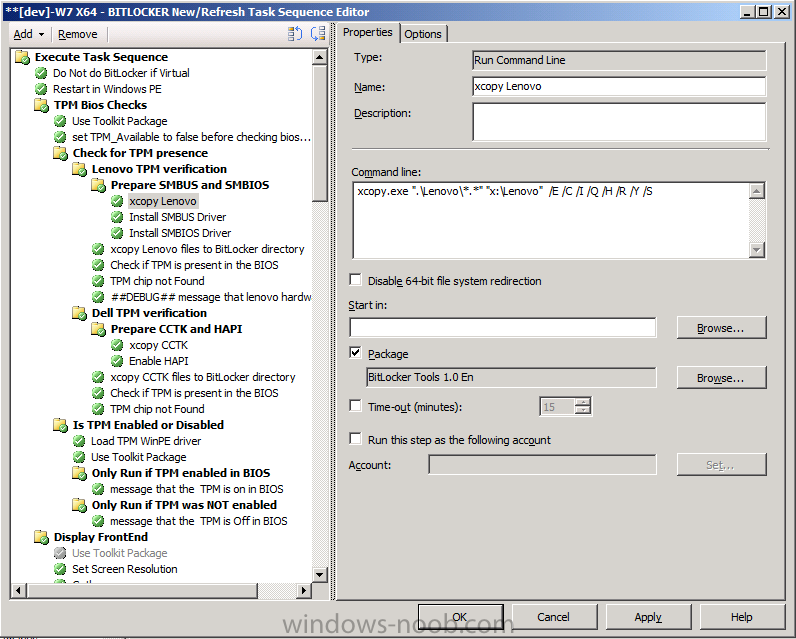
Task: Click the BitLocker Tools 1.0 En package field
Action: click(511, 378)
